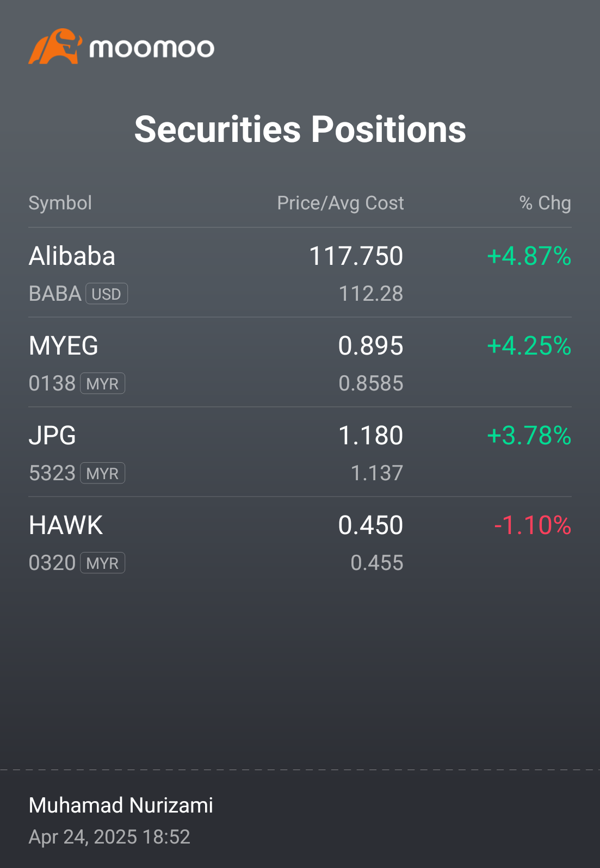Screen dimensions: 600x868
Task: Click the moomoo wordmark text
Action: coord(152,48)
